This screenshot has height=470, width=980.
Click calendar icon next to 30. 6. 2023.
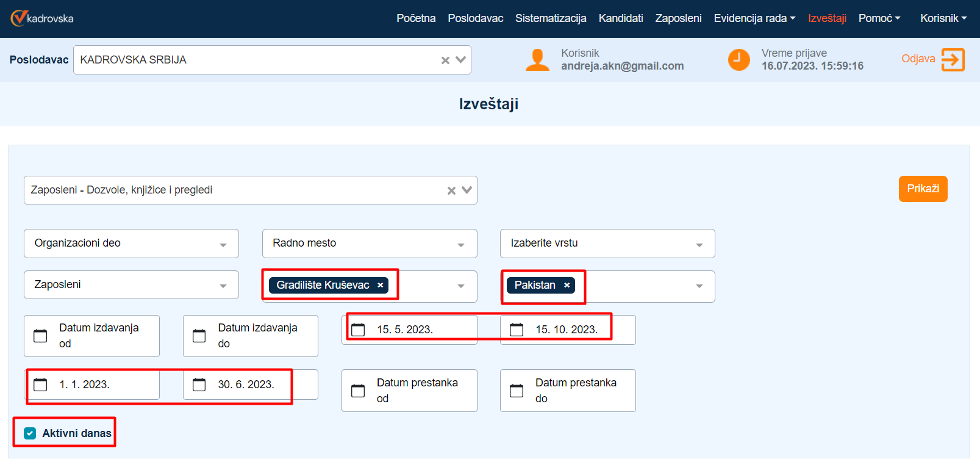pyautogui.click(x=199, y=385)
